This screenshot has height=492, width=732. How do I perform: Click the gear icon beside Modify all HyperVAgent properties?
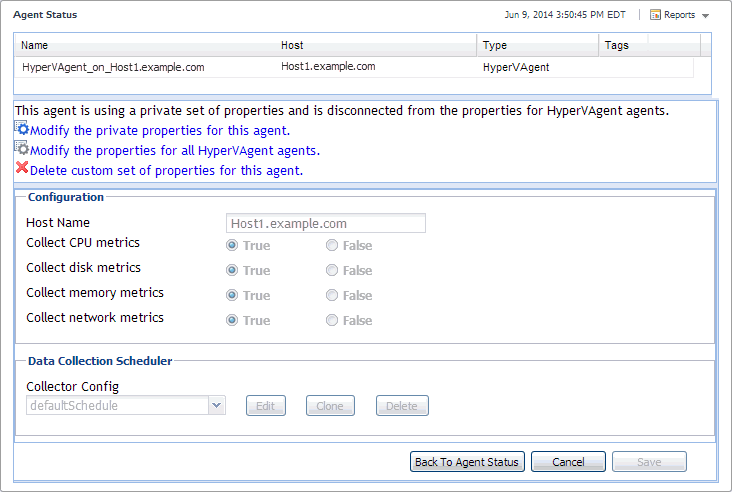click(22, 148)
